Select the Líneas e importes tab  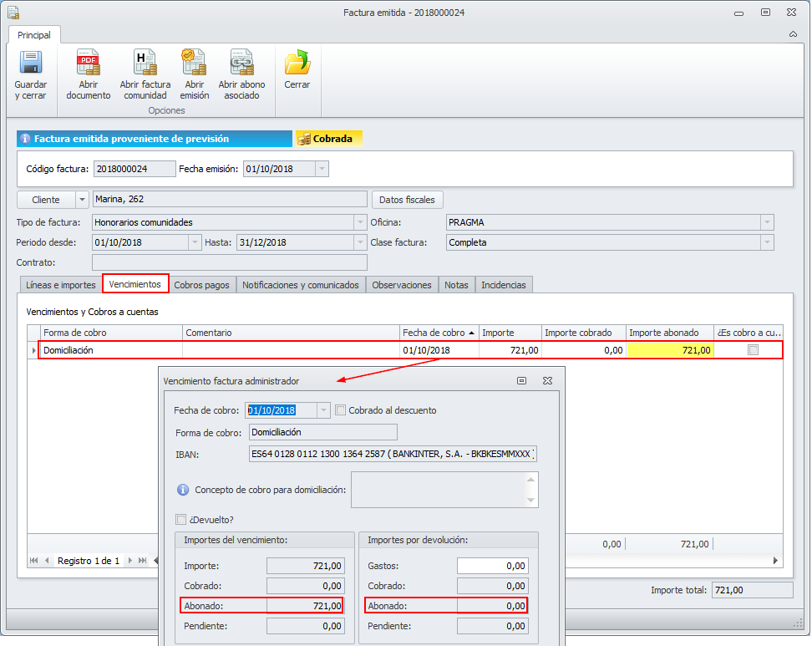click(x=60, y=285)
